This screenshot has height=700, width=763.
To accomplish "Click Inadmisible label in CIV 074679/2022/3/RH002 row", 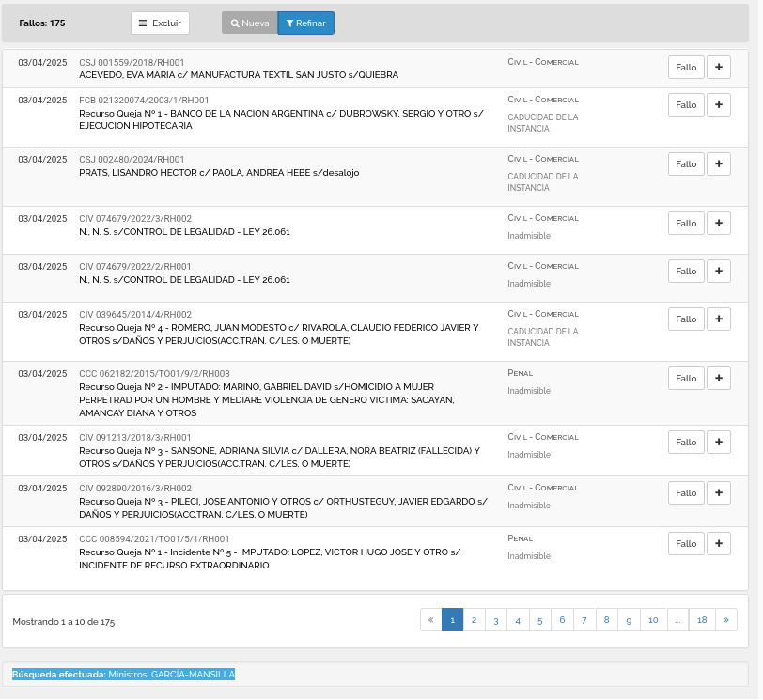I will (x=529, y=236).
